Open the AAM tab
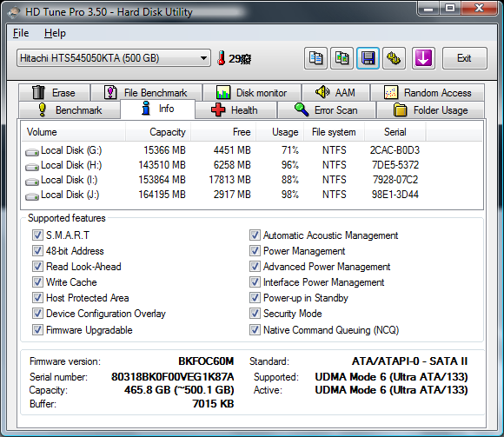The height and width of the screenshot is (437, 504). pos(336,93)
